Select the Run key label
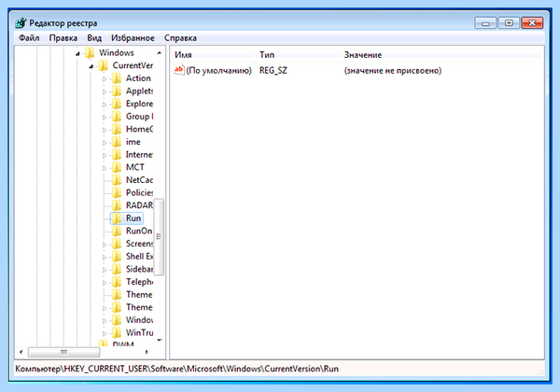 (133, 218)
